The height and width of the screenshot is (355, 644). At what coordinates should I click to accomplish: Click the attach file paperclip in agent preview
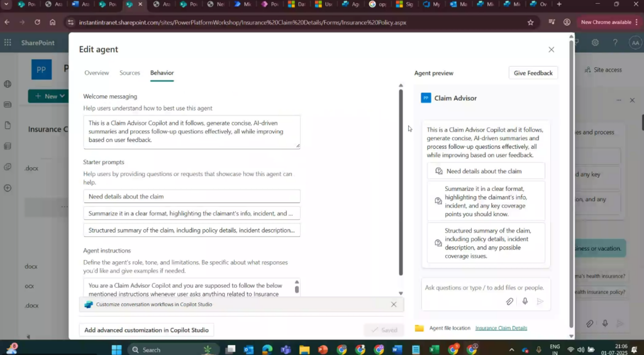click(509, 302)
